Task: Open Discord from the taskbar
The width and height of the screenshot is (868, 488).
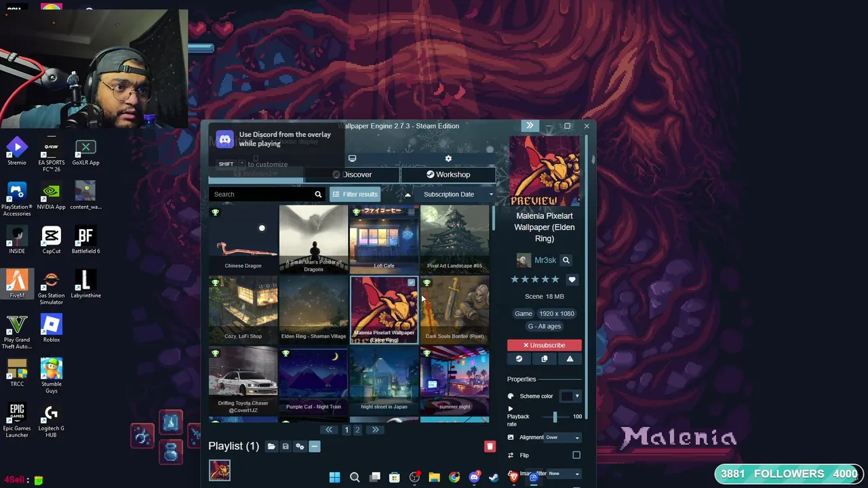Action: (474, 478)
